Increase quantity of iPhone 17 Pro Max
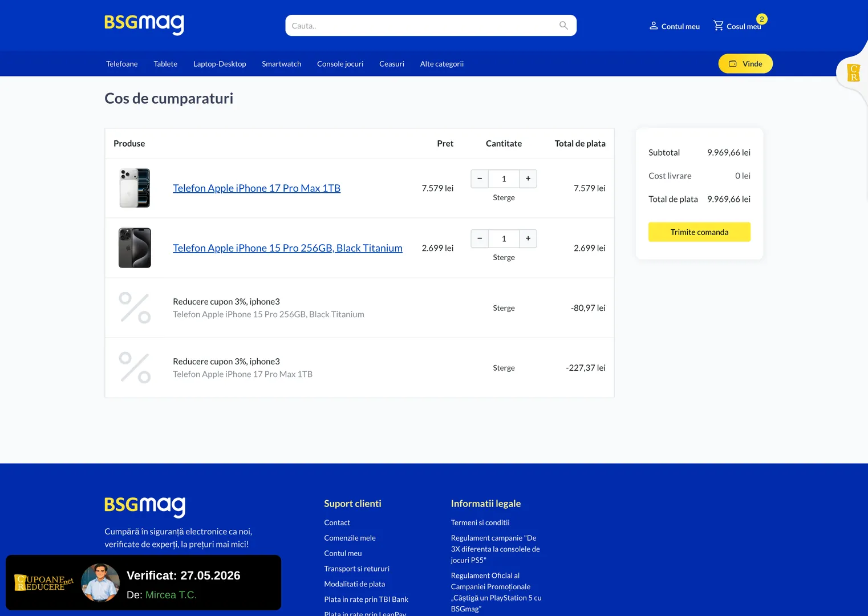868x616 pixels. click(528, 179)
